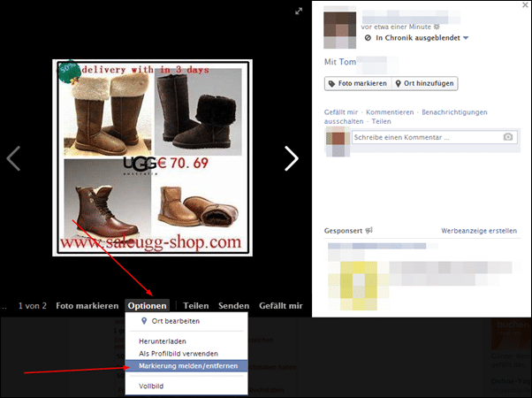Focus the Schreibe einen Kommentar field
Image resolution: width=532 pixels, height=398 pixels.
[434, 137]
